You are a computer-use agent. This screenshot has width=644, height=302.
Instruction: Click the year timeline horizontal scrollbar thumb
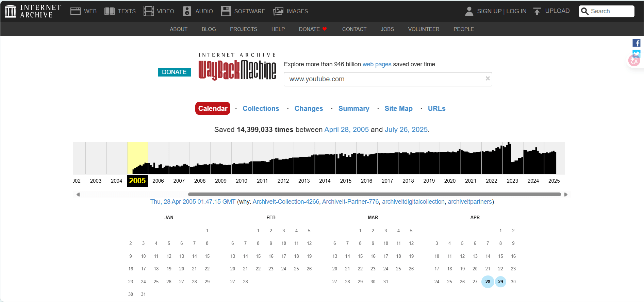pyautogui.click(x=374, y=195)
